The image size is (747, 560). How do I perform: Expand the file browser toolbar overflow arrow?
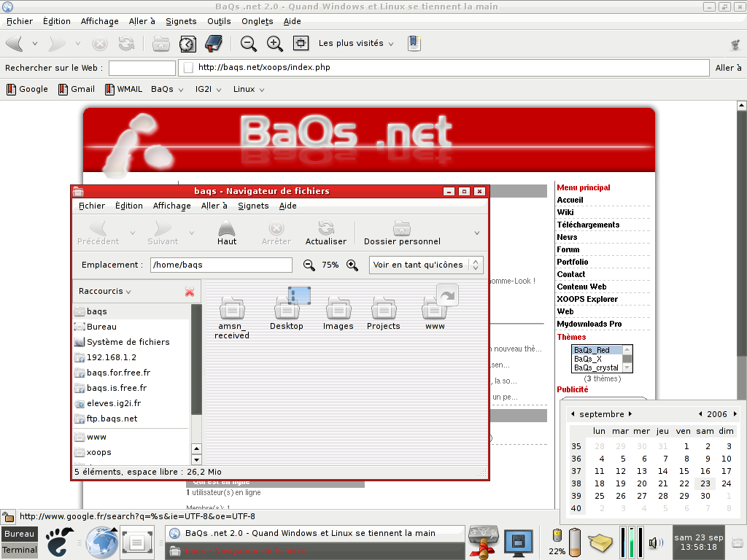tap(477, 233)
